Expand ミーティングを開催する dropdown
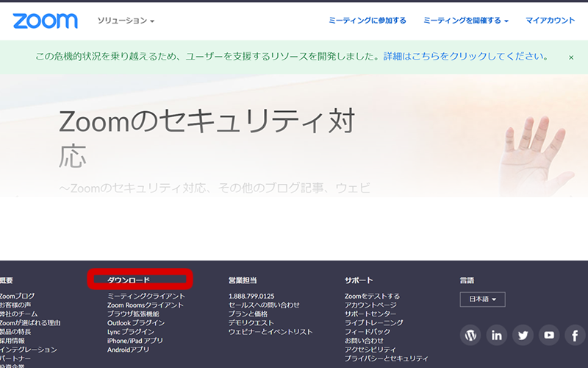The image size is (588, 368). (x=466, y=21)
